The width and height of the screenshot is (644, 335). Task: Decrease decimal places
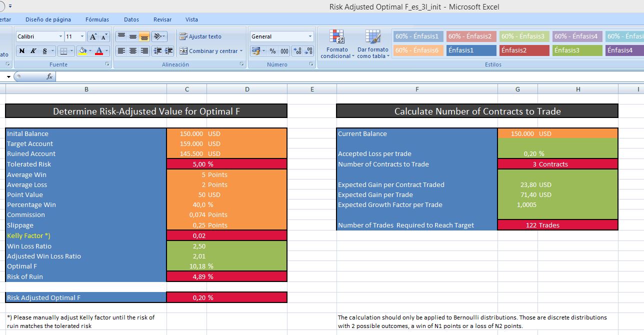click(308, 51)
